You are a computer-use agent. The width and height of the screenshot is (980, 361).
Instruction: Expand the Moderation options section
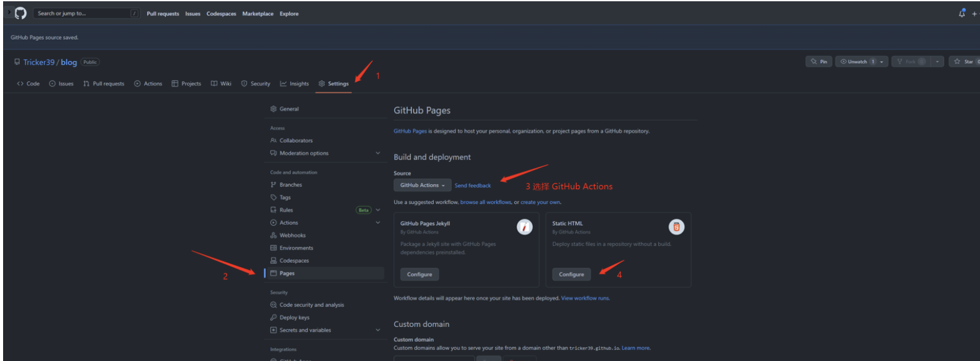point(378,153)
